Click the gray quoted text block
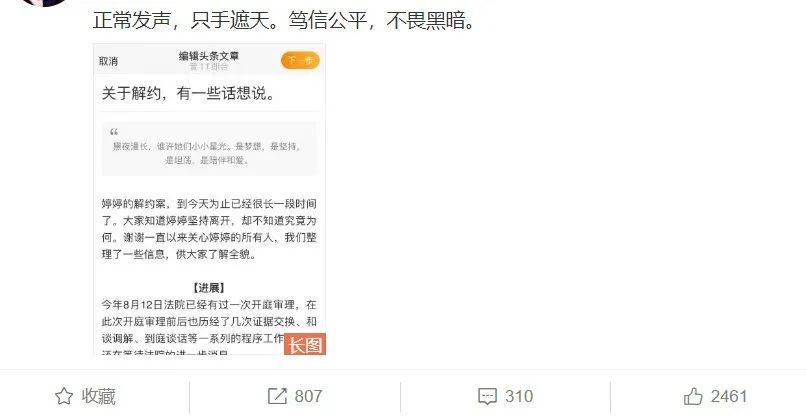 pyautogui.click(x=209, y=149)
